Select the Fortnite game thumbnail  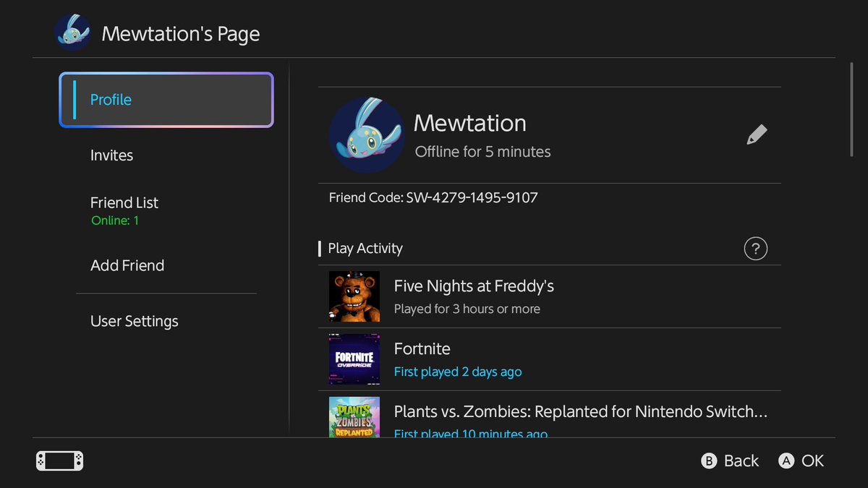(x=354, y=359)
